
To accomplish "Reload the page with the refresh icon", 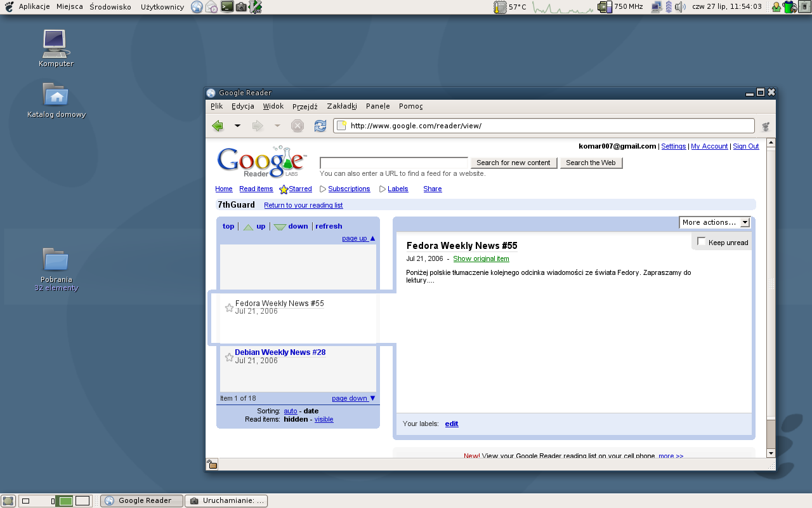I will (x=320, y=126).
